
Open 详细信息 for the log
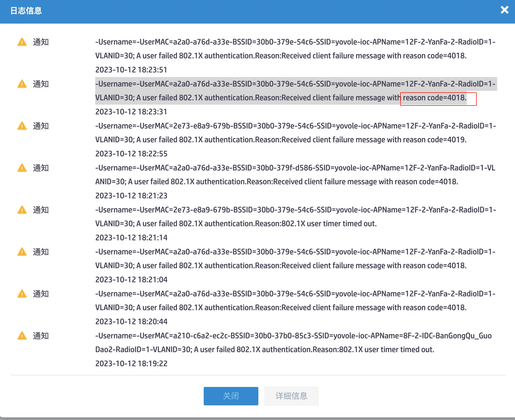point(291,396)
